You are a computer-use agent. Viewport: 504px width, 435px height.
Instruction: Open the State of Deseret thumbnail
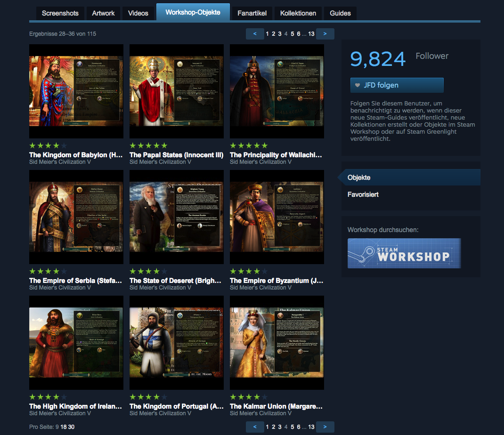pyautogui.click(x=177, y=217)
